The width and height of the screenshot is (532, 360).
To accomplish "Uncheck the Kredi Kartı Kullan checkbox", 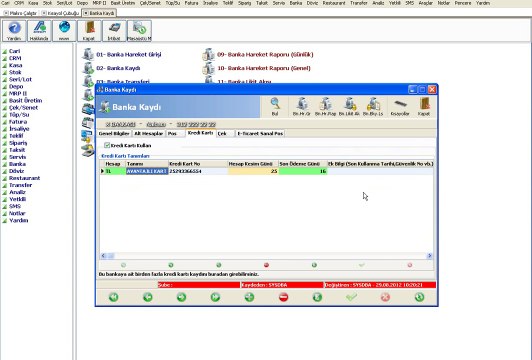I will 107,145.
